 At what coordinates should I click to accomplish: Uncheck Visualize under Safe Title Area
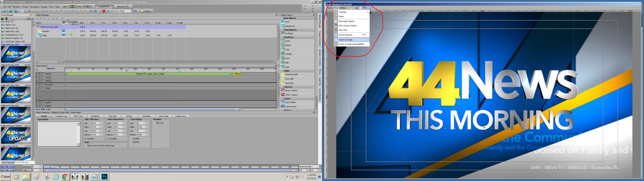[x=86, y=139]
